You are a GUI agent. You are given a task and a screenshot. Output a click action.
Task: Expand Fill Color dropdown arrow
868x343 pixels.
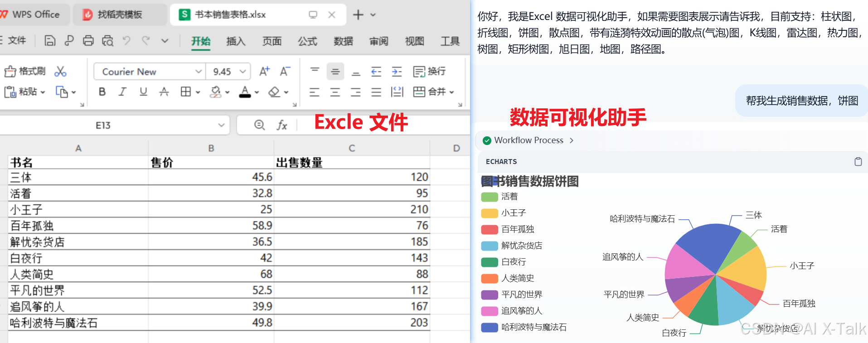tap(228, 92)
